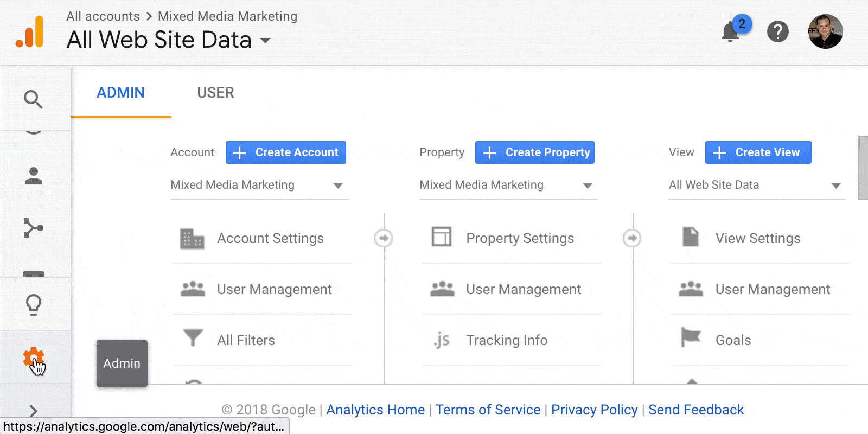Viewport: 868px width, 434px height.
Task: Click Mixed Media Marketing breadcrumb
Action: click(227, 16)
